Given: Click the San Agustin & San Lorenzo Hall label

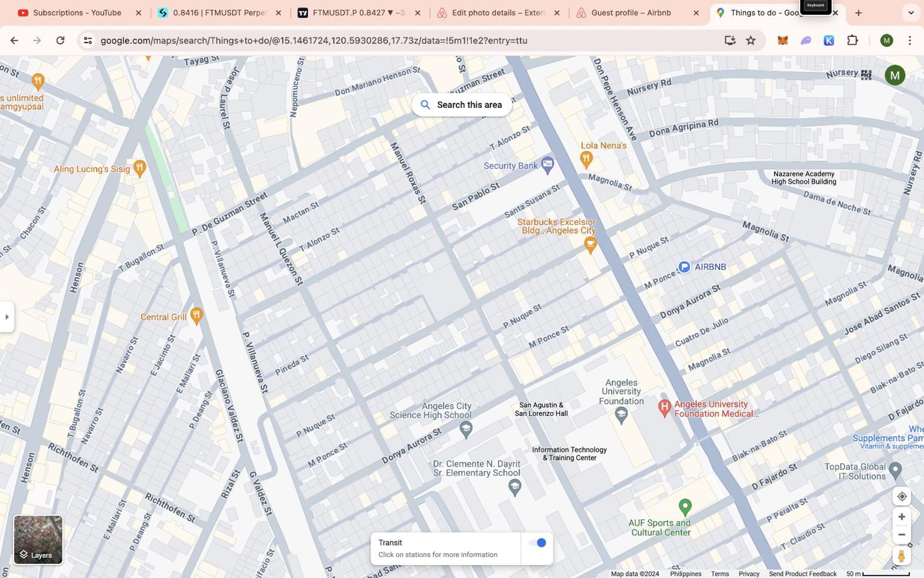Looking at the screenshot, I should click(x=541, y=409).
